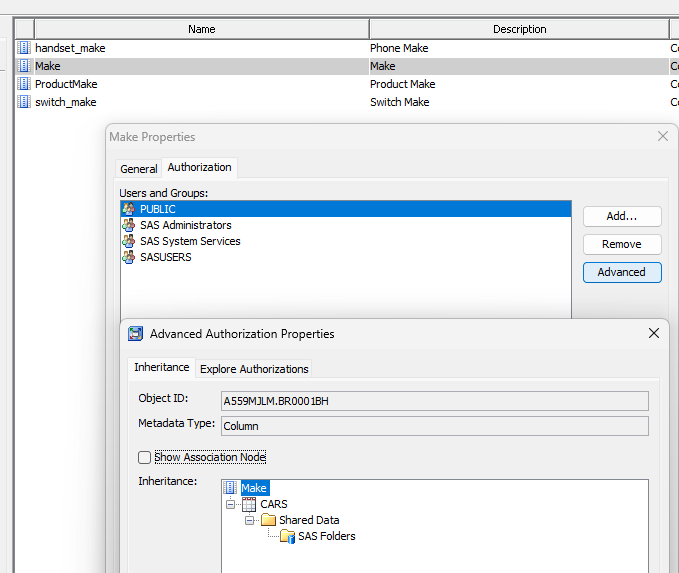Screen dimensions: 679x573
Task: Click the Add... button
Action: point(621,216)
